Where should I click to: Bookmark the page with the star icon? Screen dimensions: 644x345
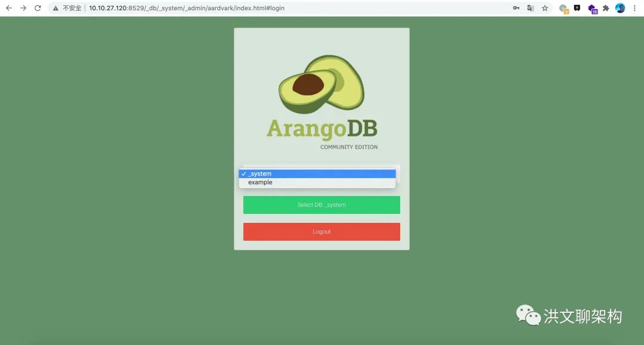(x=544, y=8)
